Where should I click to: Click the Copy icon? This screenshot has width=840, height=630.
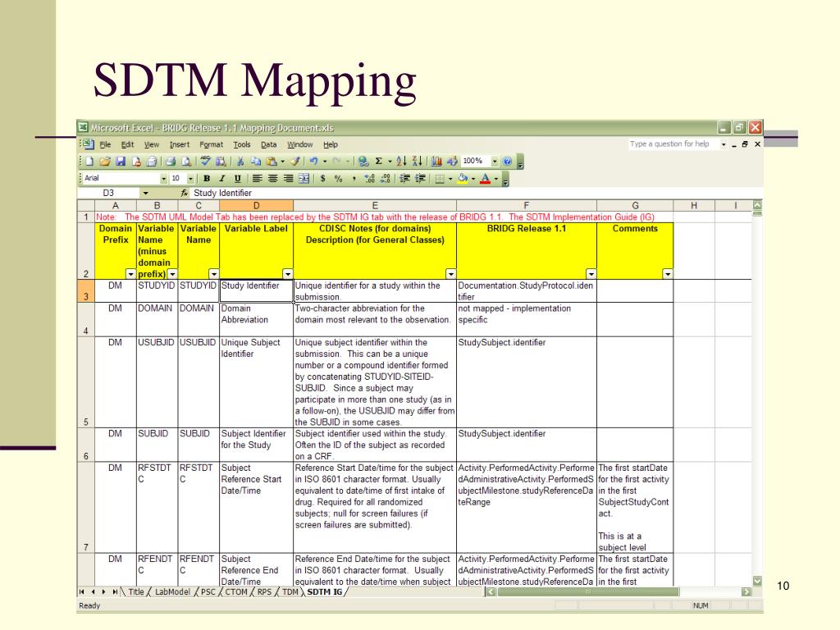(x=256, y=162)
